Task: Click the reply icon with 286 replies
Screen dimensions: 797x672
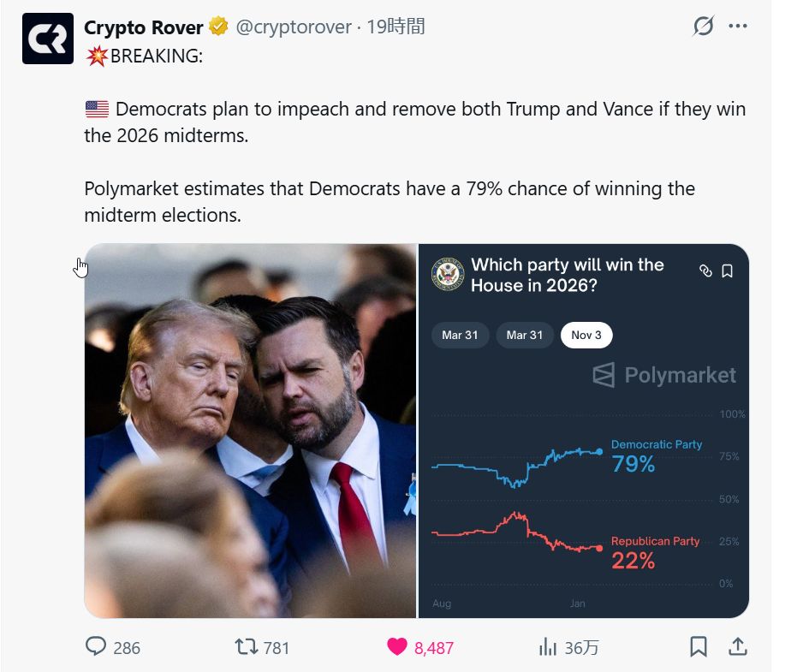Action: 96,647
